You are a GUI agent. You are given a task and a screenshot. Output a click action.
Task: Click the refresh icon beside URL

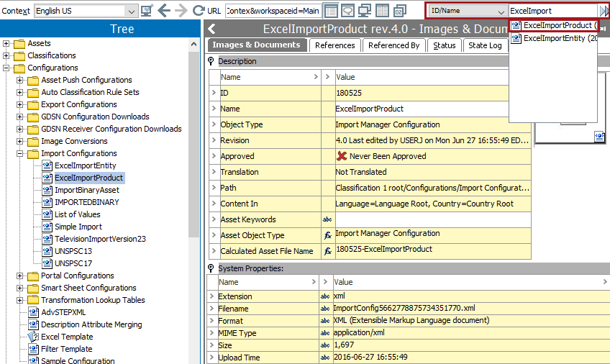[198, 11]
